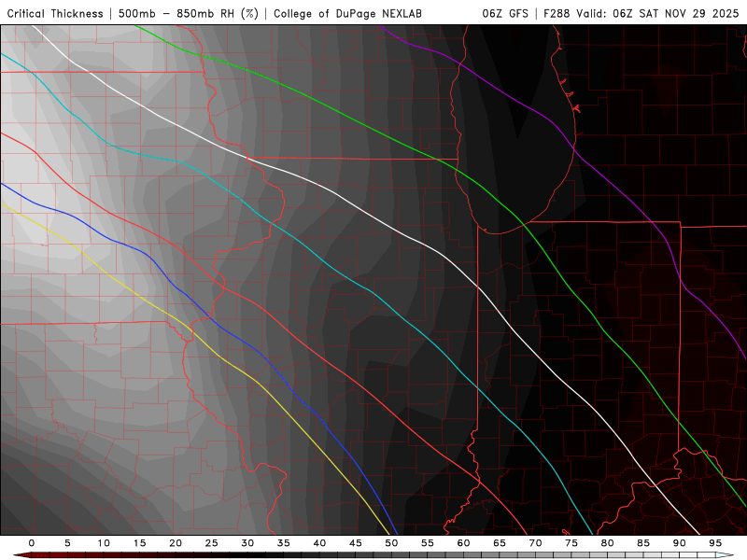Click the colorbar label "15"
This screenshot has width=747, height=560.
(139, 543)
